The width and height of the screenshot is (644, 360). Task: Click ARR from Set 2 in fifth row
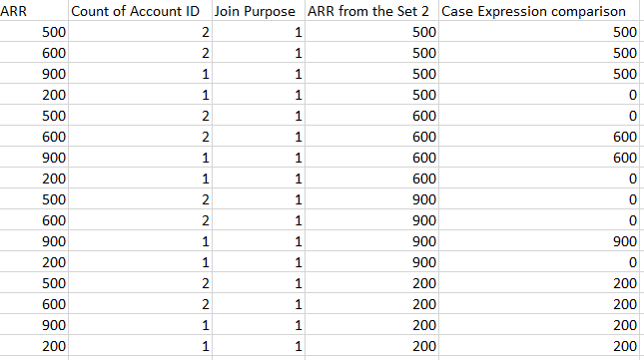click(371, 116)
